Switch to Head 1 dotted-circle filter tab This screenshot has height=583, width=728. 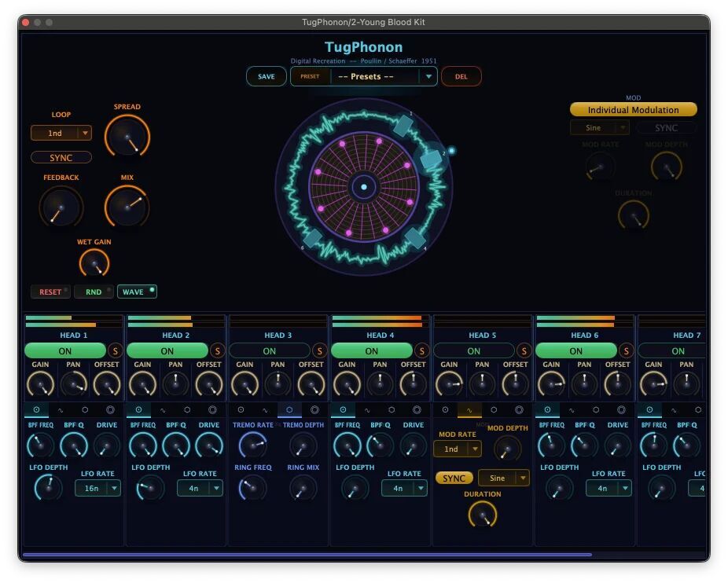(x=36, y=410)
